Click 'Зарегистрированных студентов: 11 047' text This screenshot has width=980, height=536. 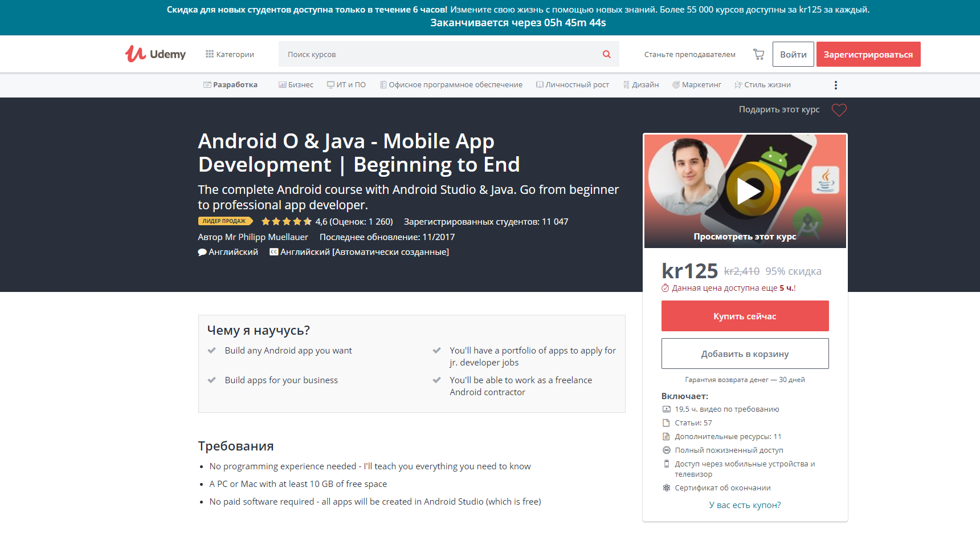click(x=486, y=222)
